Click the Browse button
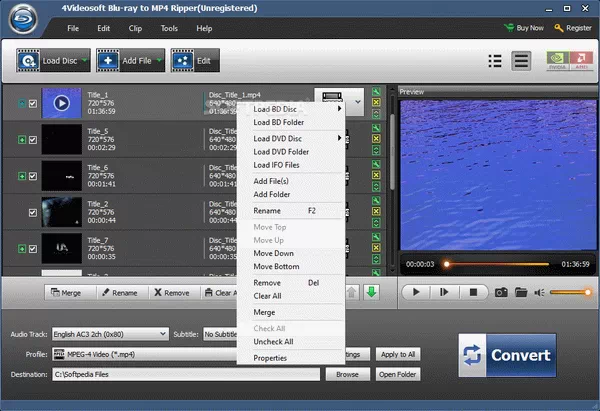Viewport: 600px width, 411px height. [347, 374]
